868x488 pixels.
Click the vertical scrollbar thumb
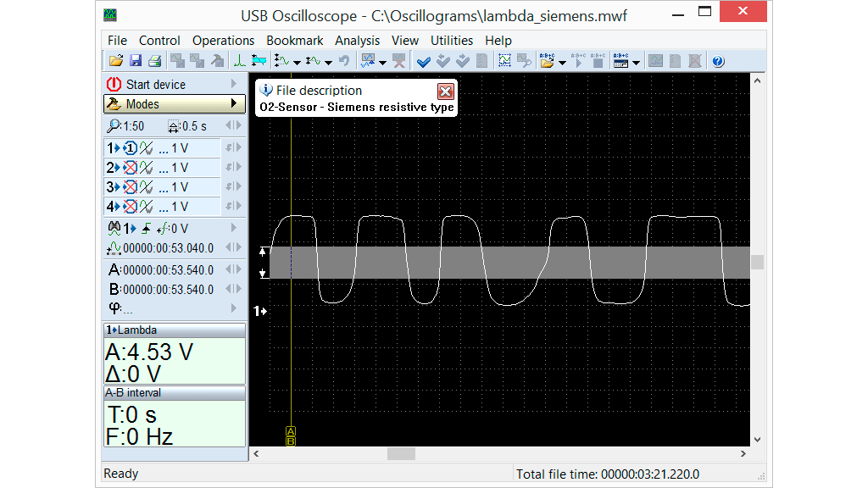(757, 263)
